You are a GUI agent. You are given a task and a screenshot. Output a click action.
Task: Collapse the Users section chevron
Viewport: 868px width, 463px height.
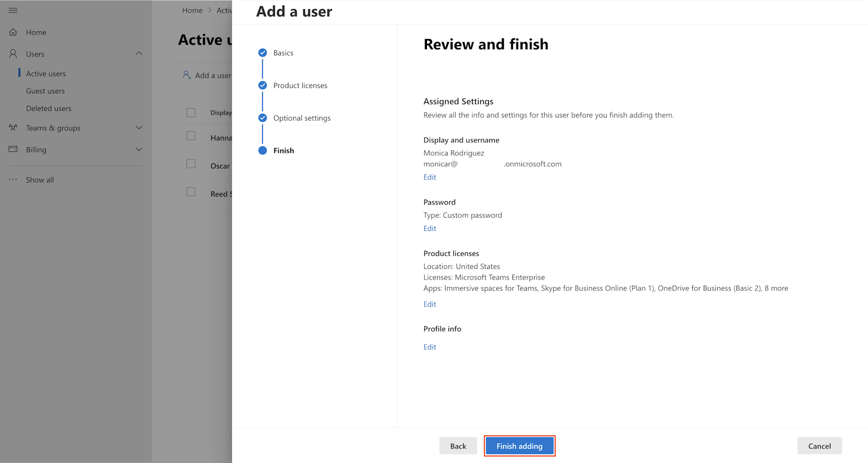tap(139, 53)
